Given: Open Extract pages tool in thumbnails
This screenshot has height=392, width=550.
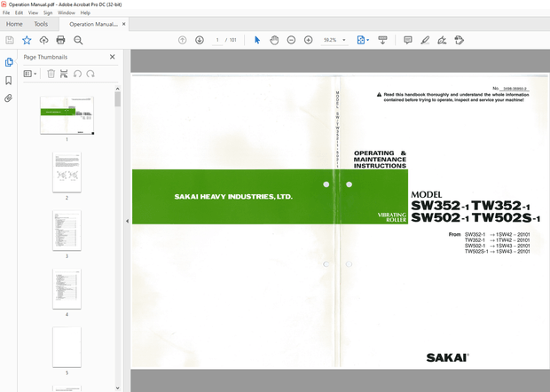Looking at the screenshot, I should point(64,74).
